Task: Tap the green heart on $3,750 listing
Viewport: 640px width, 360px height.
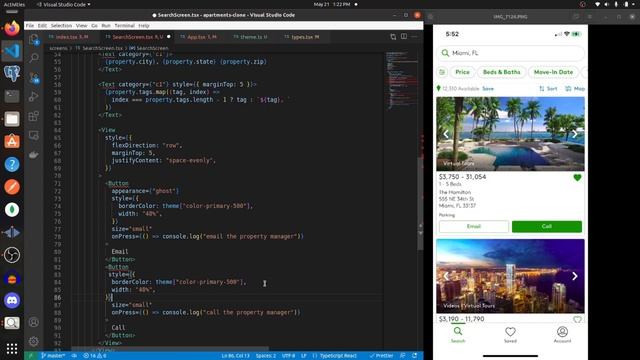Action: 577,178
